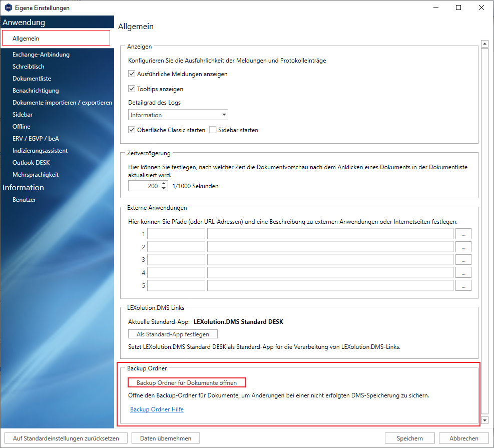Browse path for external app 4
Screen dimensions: 494x448
click(x=463, y=272)
